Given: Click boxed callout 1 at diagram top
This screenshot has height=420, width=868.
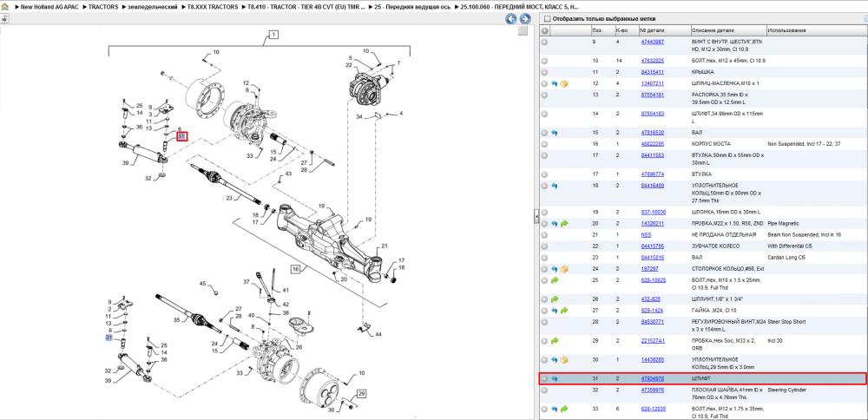Looking at the screenshot, I should tap(273, 35).
